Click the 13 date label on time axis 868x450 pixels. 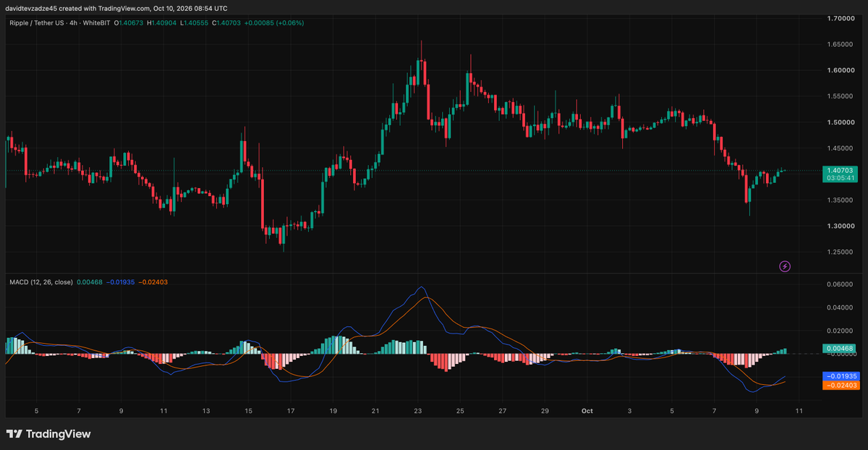(206, 411)
